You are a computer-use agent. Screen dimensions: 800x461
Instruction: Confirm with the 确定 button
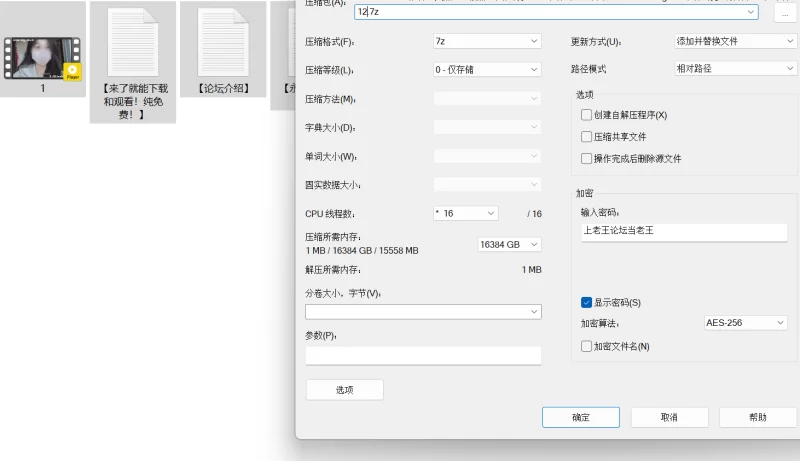point(581,417)
